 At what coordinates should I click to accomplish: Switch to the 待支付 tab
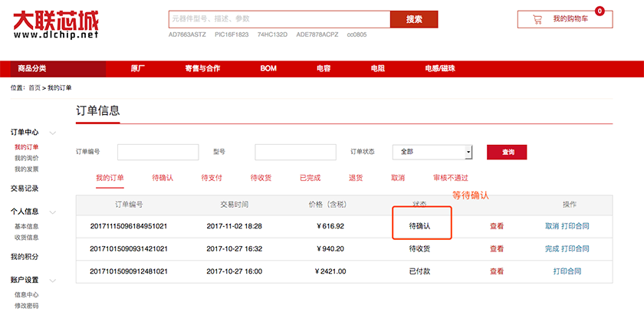212,178
